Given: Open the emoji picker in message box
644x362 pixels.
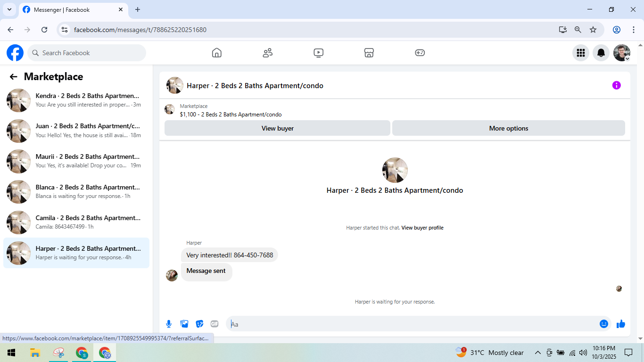Looking at the screenshot, I should 604,324.
